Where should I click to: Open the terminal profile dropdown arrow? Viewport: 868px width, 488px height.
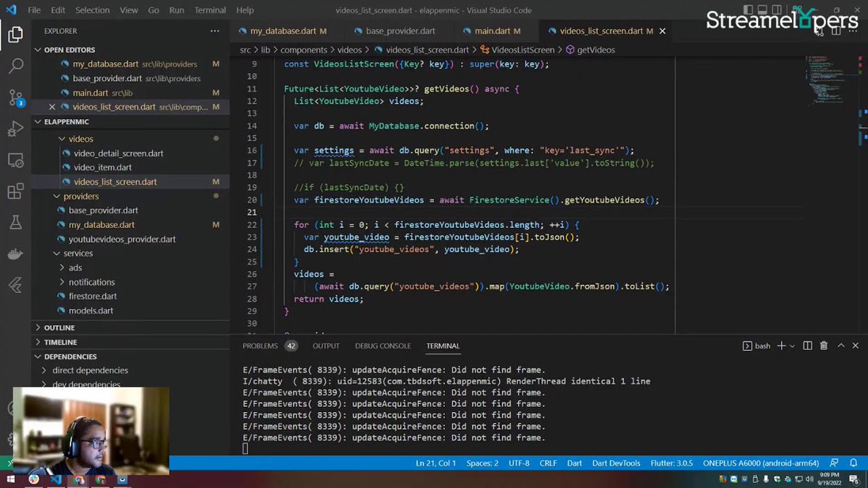[x=793, y=346]
